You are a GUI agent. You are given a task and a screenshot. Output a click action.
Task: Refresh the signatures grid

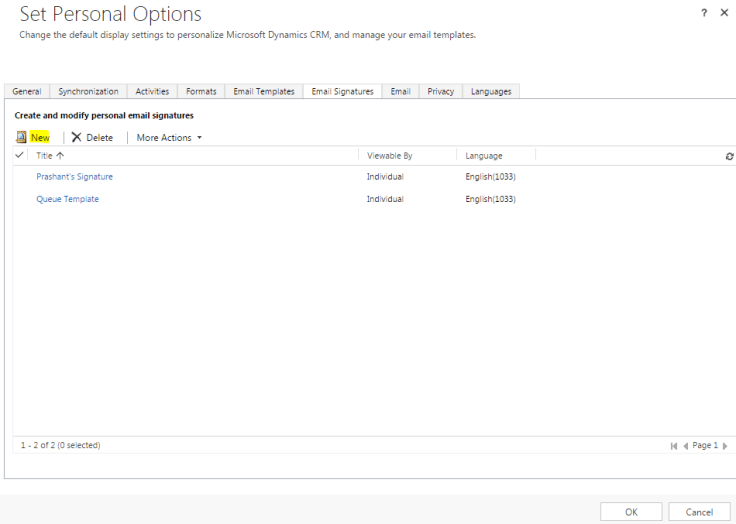[729, 156]
